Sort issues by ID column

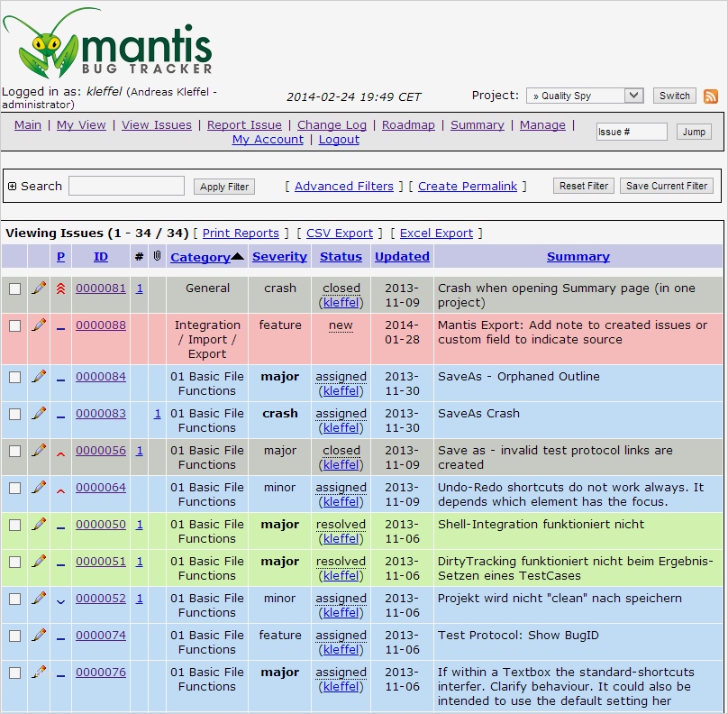[x=101, y=256]
